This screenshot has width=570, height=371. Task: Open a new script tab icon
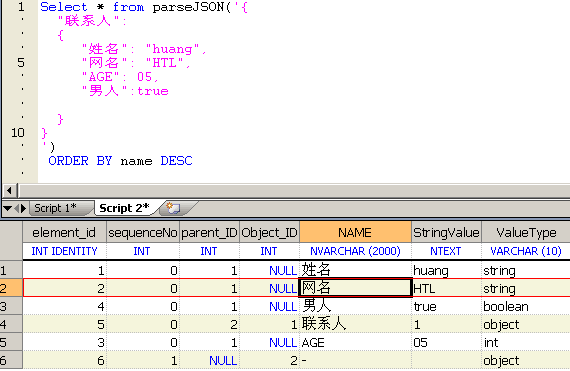173,208
